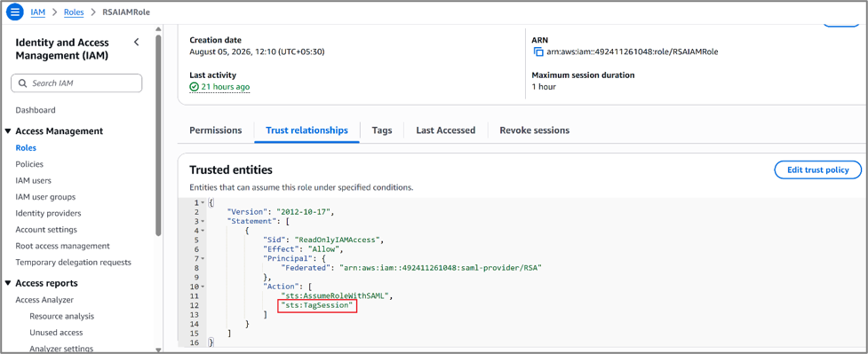Open Access Analyzer in sidebar
This screenshot has width=868, height=354.
(44, 300)
